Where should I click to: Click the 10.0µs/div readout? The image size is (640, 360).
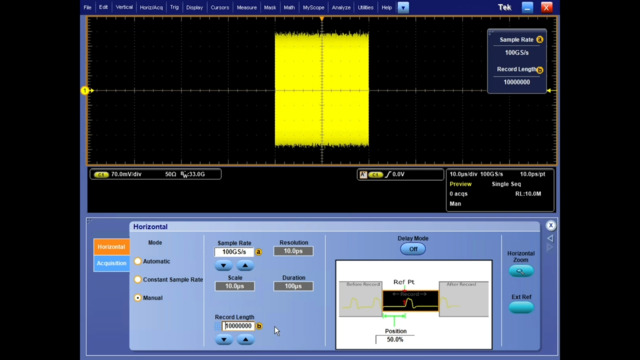463,174
